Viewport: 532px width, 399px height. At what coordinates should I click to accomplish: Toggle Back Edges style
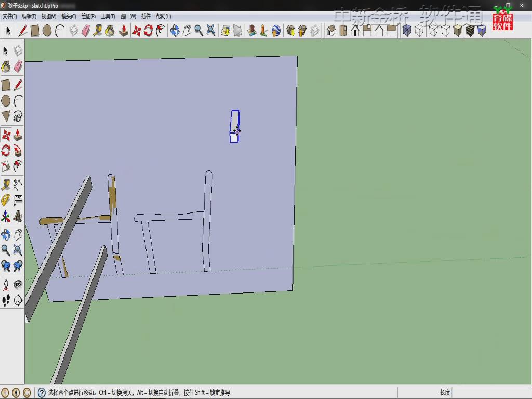click(x=419, y=31)
